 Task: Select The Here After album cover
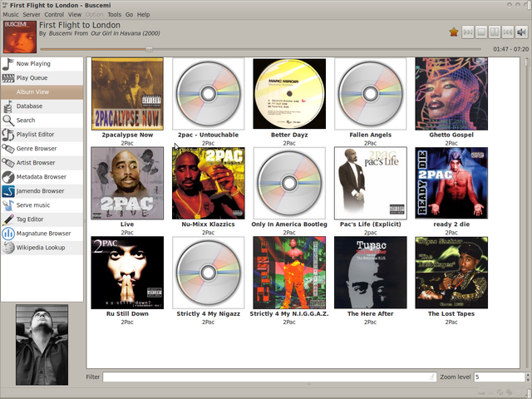[371, 273]
